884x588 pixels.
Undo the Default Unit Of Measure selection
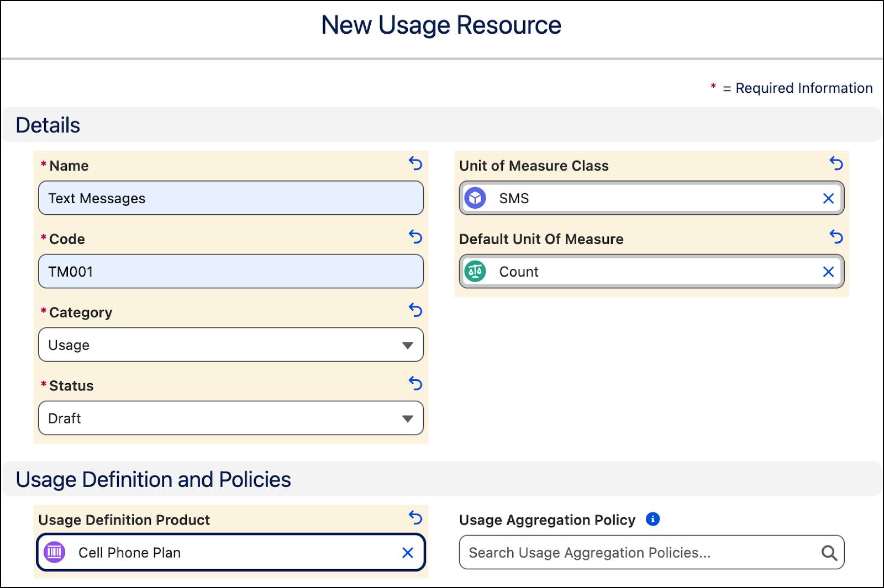836,237
